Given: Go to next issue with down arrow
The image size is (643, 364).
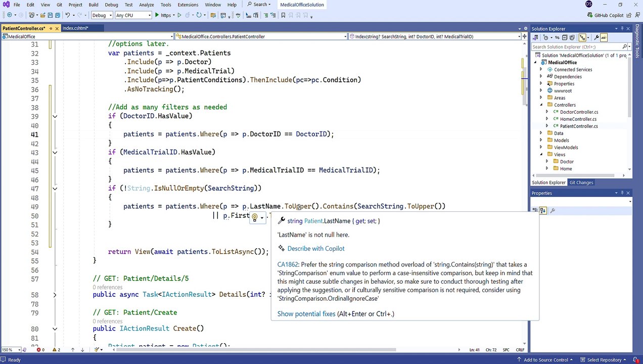Looking at the screenshot, I should [82, 350].
